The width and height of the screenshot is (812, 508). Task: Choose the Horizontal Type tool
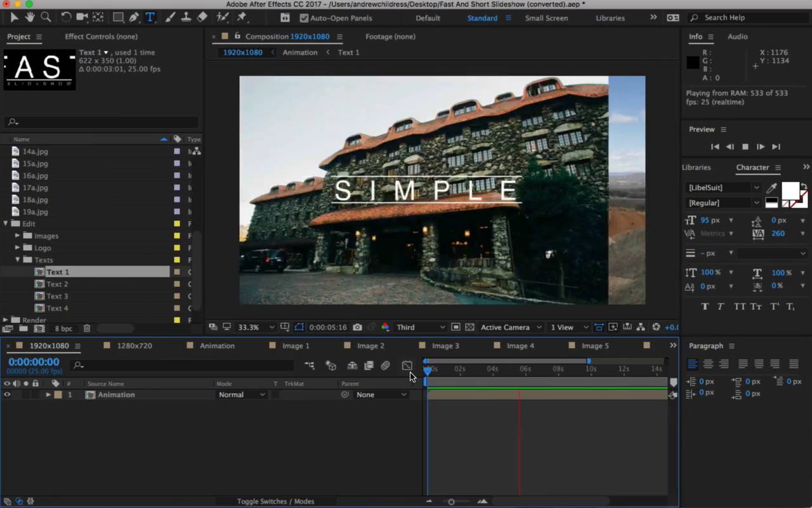coord(150,17)
